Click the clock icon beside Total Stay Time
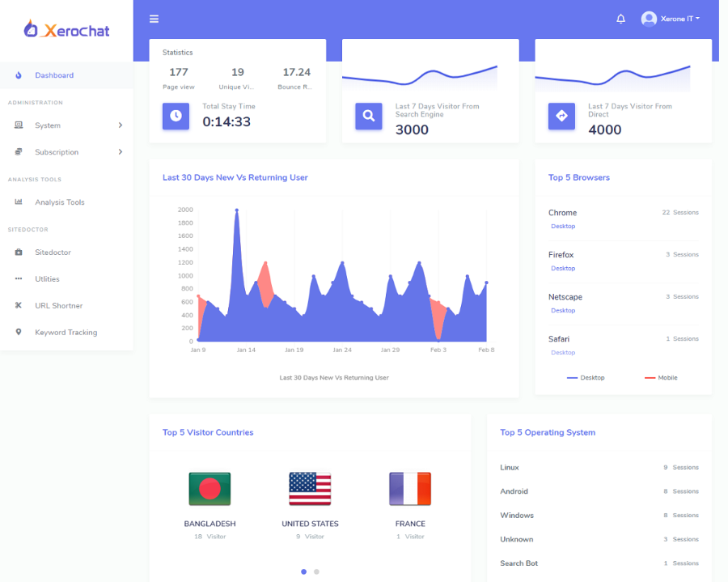The height and width of the screenshot is (582, 728). [x=176, y=116]
